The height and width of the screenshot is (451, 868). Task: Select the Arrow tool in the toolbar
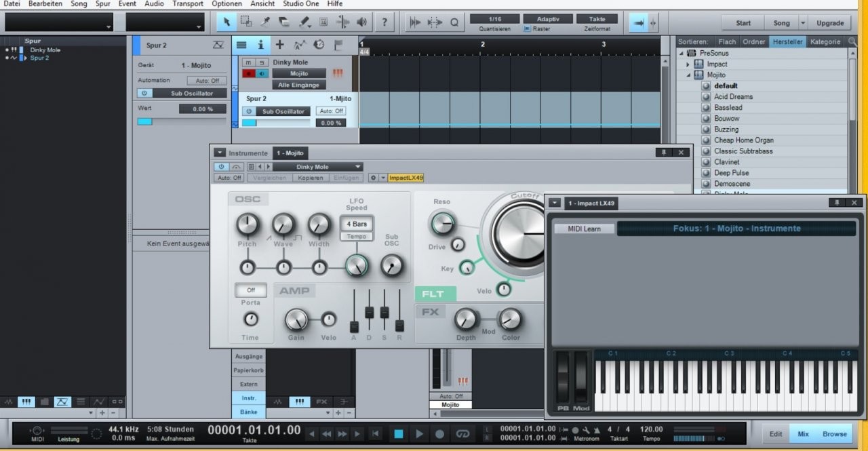pos(226,22)
